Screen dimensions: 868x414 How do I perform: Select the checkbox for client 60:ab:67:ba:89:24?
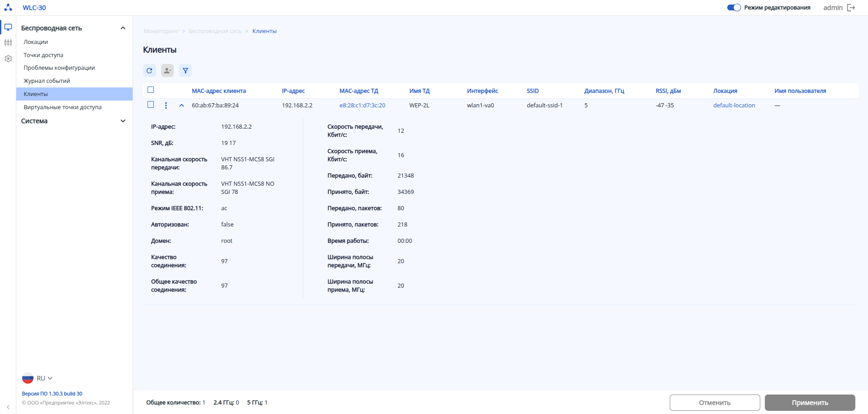point(151,105)
